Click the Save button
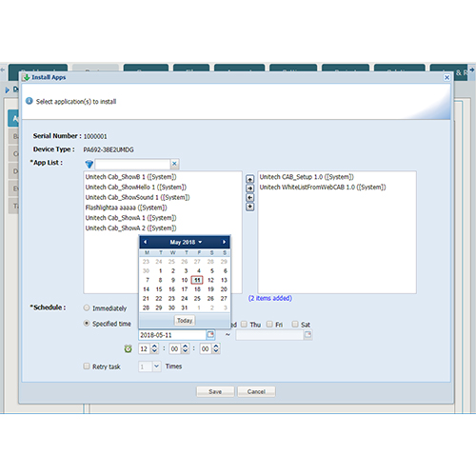The height and width of the screenshot is (476, 476). coord(215,391)
